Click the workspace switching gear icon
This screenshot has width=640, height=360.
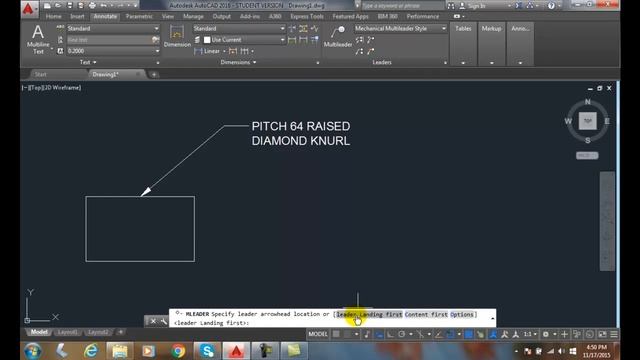546,334
